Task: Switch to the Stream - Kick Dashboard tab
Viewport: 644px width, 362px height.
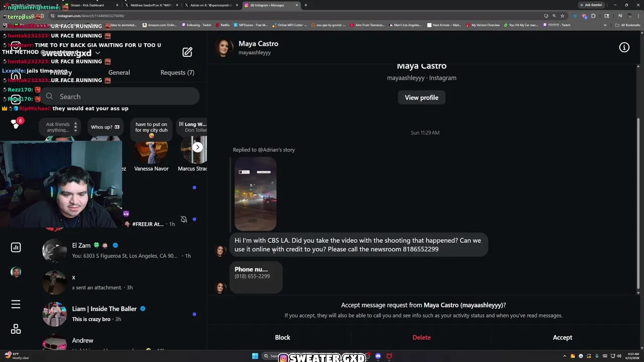Action: click(x=91, y=5)
